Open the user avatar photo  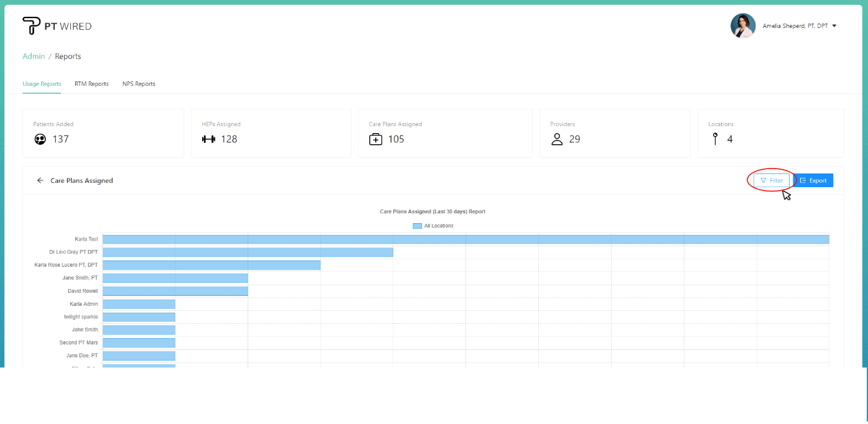pyautogui.click(x=743, y=26)
